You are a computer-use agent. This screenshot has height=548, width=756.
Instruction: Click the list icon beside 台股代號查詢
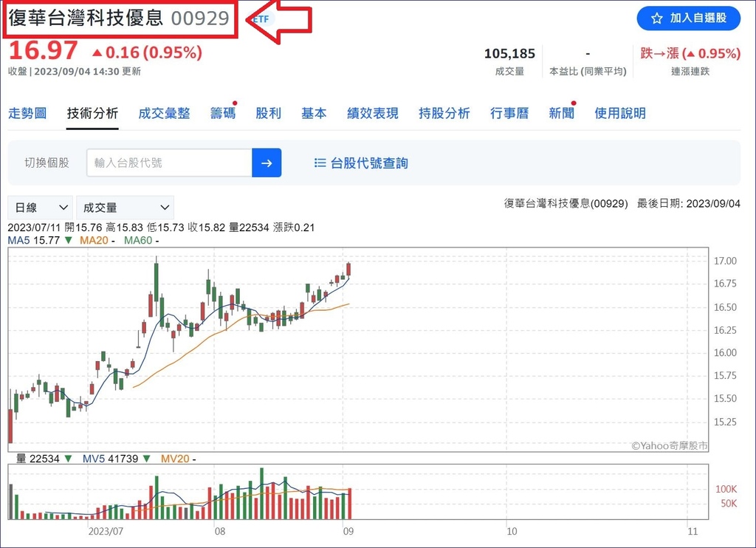tap(320, 163)
